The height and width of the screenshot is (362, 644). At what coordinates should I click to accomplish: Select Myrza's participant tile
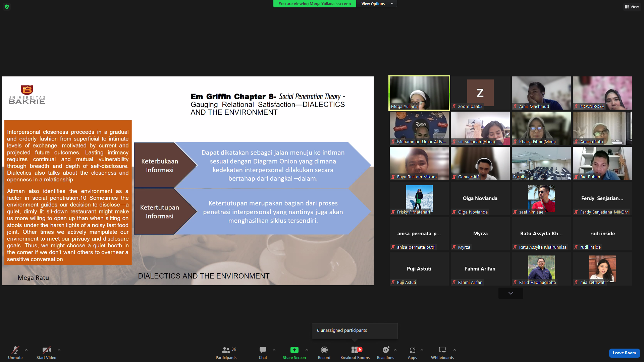click(480, 234)
